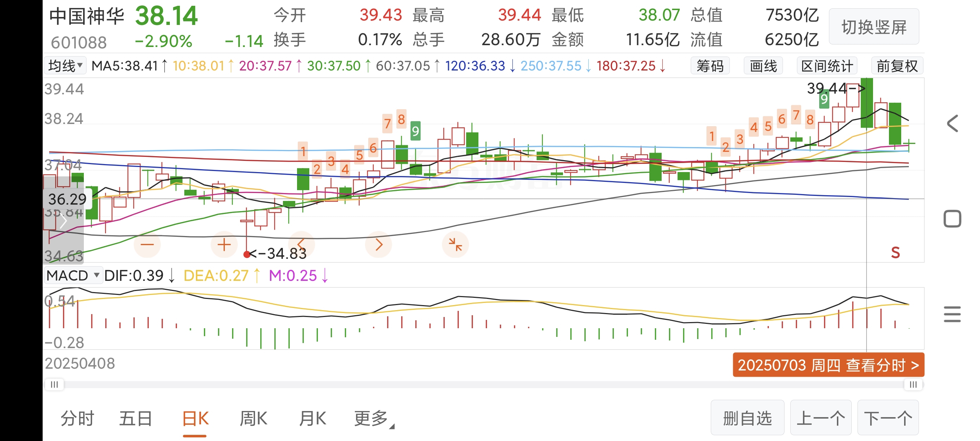The width and height of the screenshot is (980, 441).
Task: Click 总值 7530亿 market cap value
Action: click(x=792, y=15)
